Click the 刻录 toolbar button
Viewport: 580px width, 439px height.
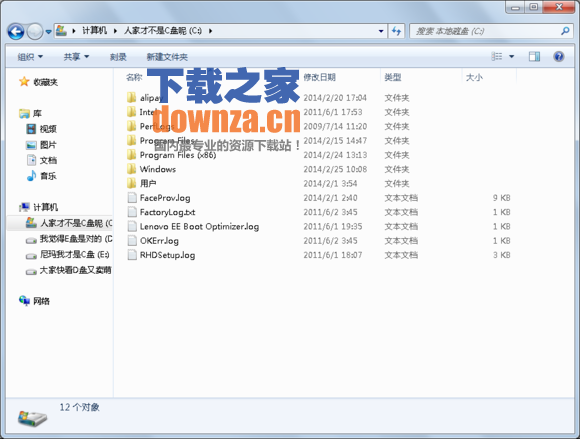pyautogui.click(x=118, y=57)
